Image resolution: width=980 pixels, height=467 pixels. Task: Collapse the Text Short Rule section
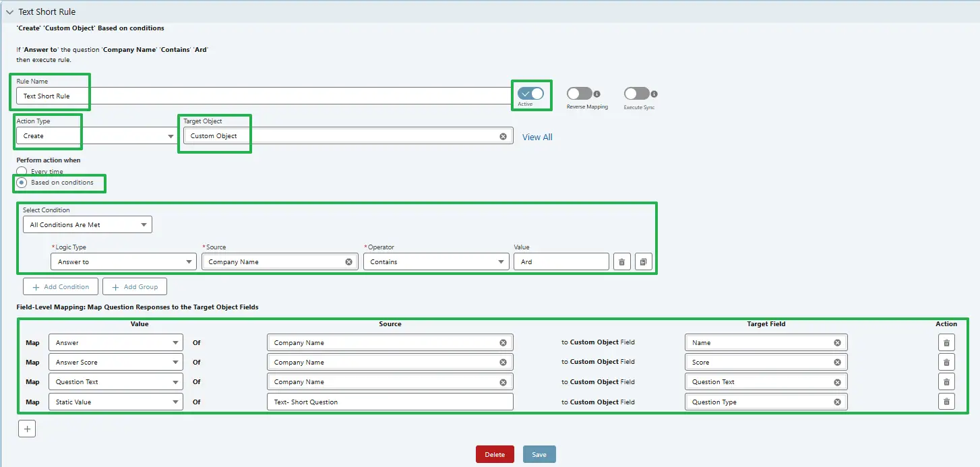point(9,11)
